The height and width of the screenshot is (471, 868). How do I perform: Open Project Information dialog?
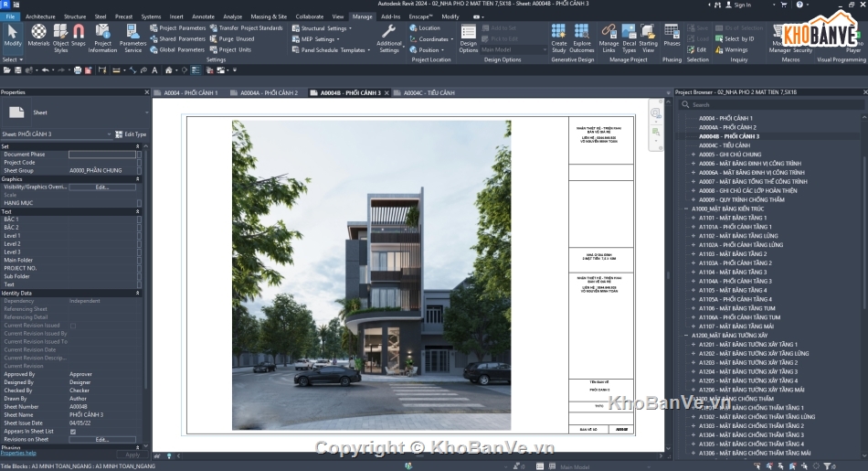coord(102,38)
